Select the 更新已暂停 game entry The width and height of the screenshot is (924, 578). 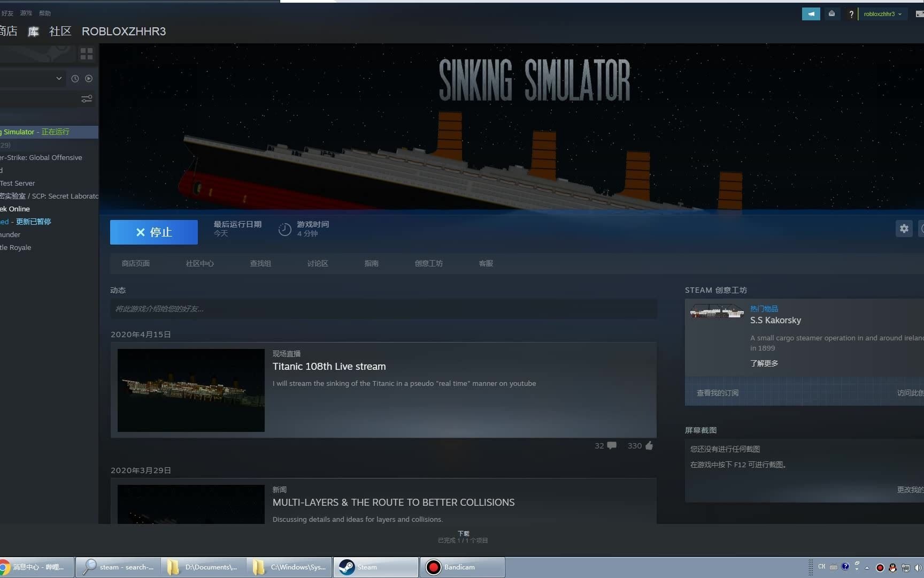(26, 222)
